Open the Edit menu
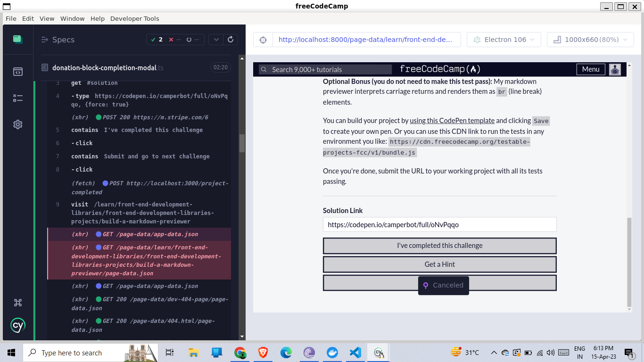Image resolution: width=644 pixels, height=362 pixels. coord(28,18)
